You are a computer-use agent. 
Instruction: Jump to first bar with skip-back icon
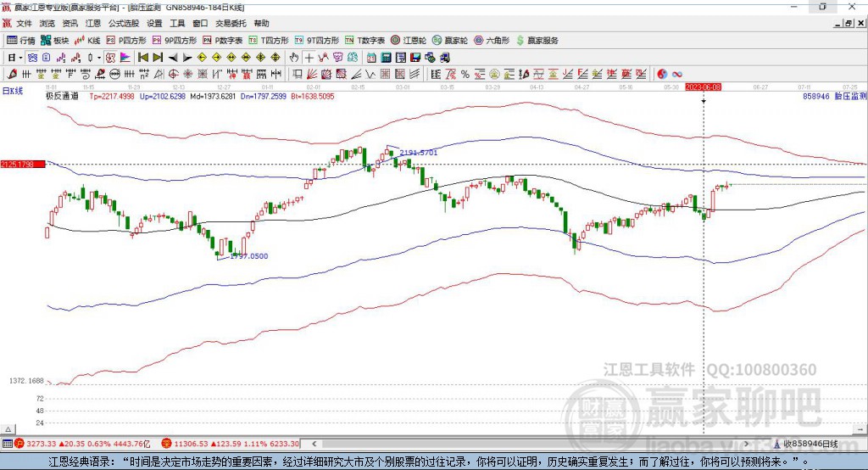143,58
